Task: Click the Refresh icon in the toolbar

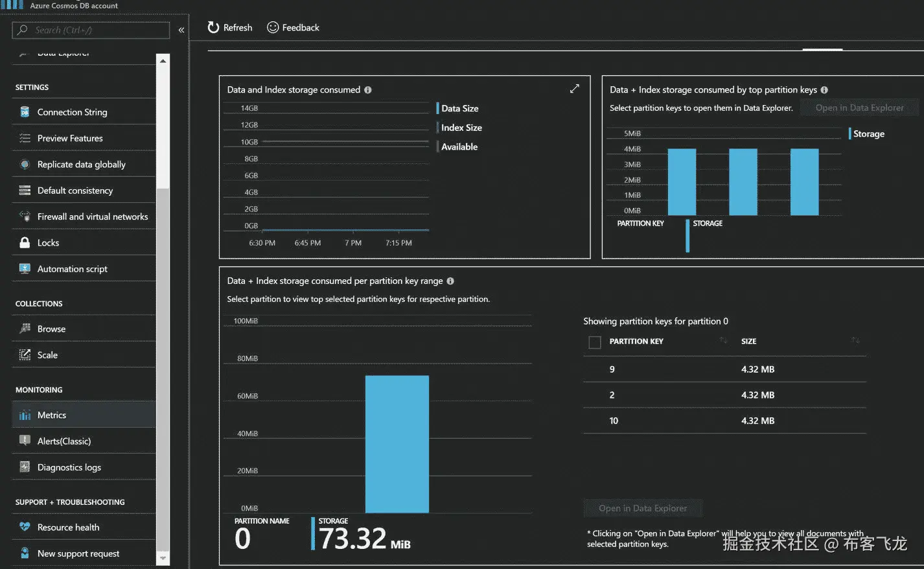Action: (213, 27)
